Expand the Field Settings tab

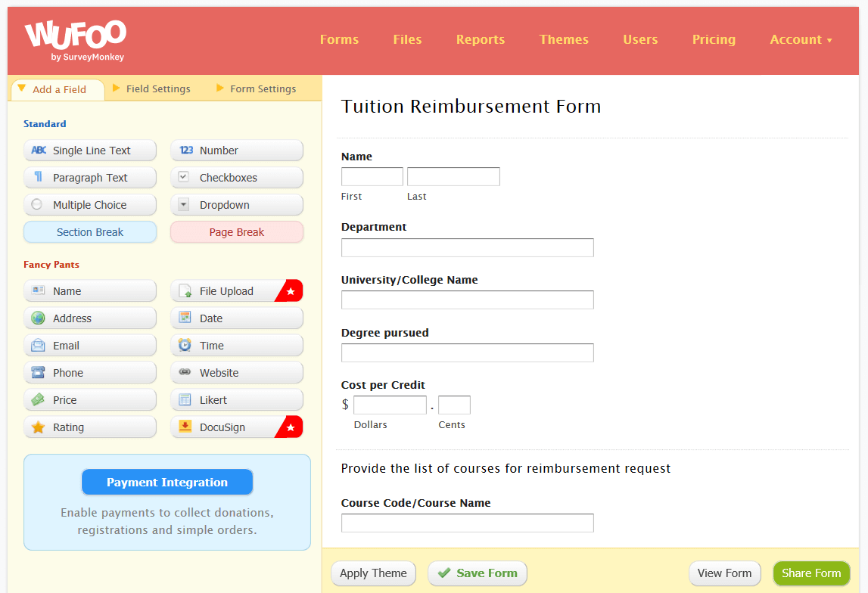tap(157, 89)
